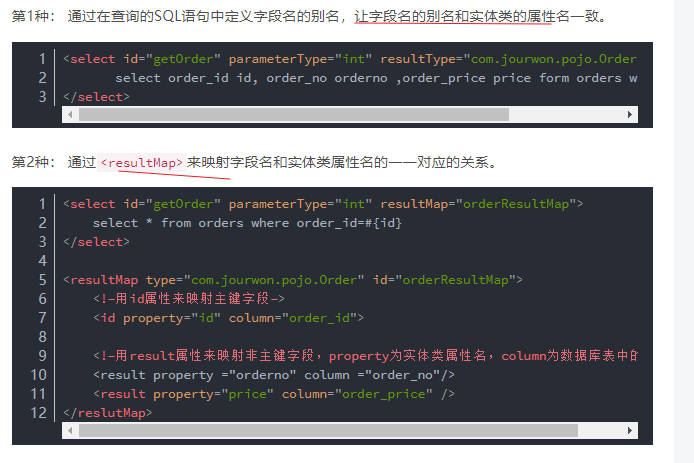The image size is (694, 463).
Task: Click the <id property="id" column="order_id"> line
Action: (x=228, y=318)
